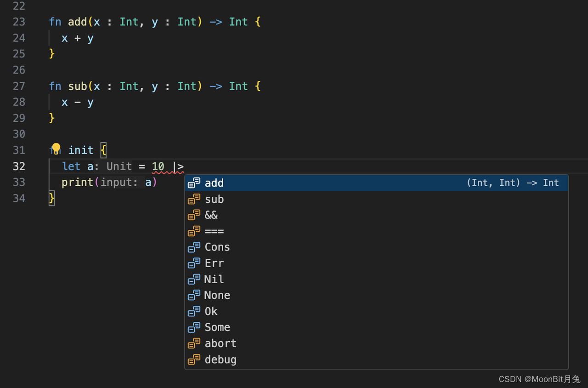588x388 pixels.
Task: Click the constructor icon beside 'Cons'
Action: [194, 247]
